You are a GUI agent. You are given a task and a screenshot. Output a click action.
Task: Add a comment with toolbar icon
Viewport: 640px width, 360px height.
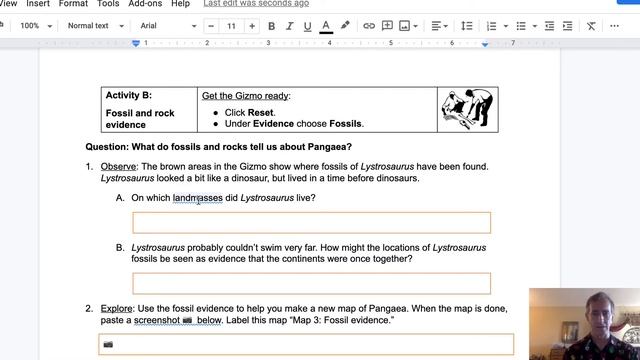(x=387, y=26)
